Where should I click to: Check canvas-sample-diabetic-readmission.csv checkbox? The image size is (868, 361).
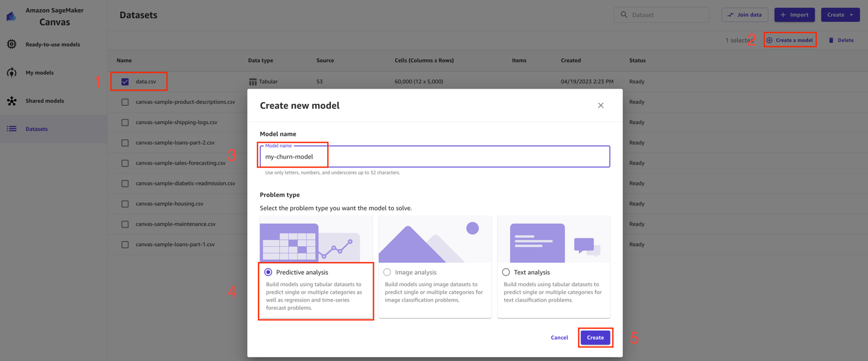point(125,184)
